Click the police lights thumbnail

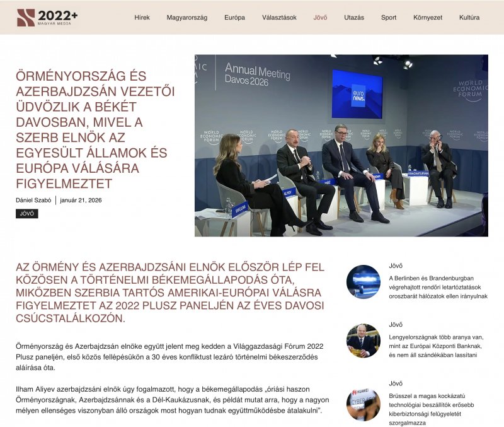(x=362, y=283)
